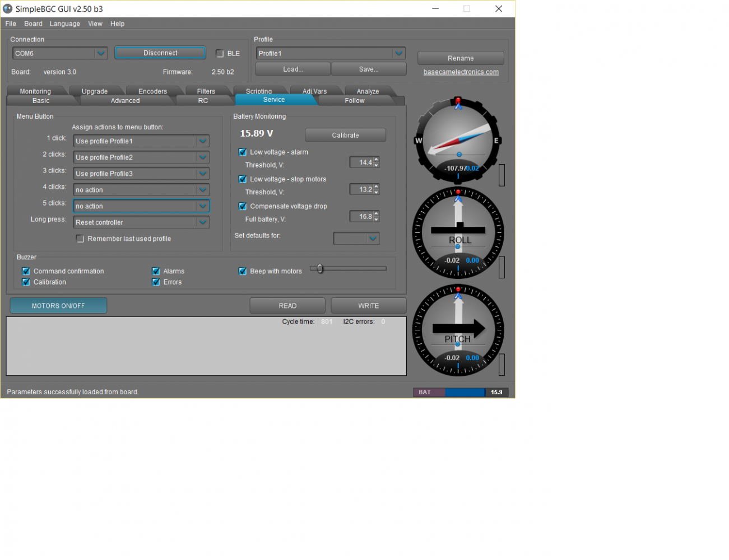729x560 pixels.
Task: Click the ROLL angle gauge
Action: 458,233
